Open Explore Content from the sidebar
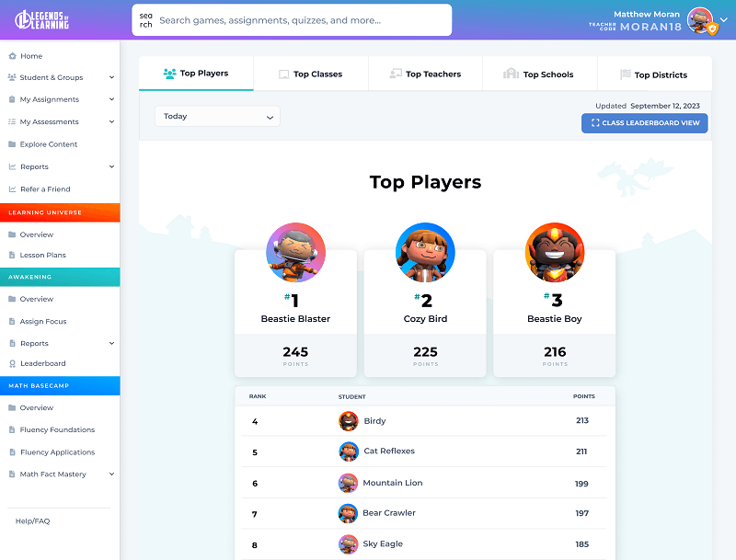The height and width of the screenshot is (560, 736). point(49,144)
